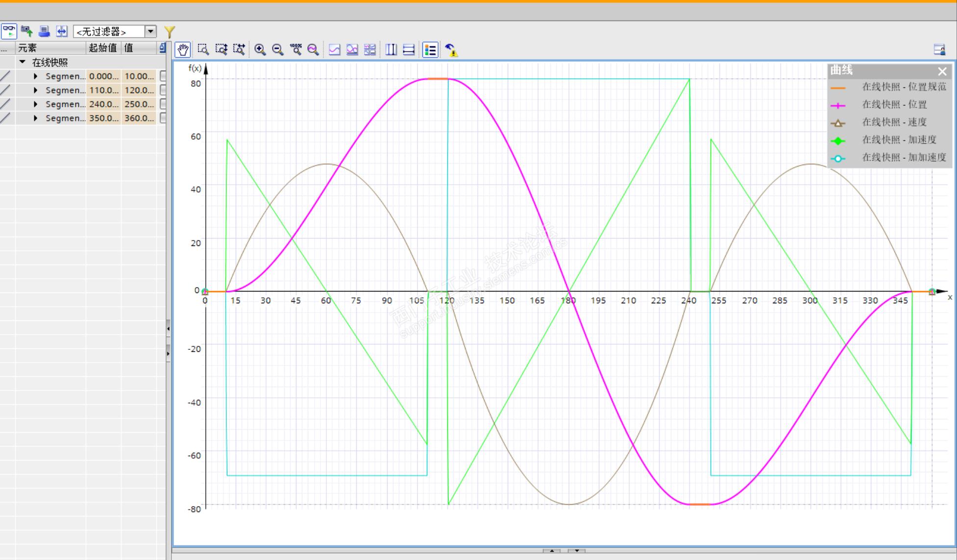Click the 在线快照 - 速度 legend entry

click(x=894, y=122)
